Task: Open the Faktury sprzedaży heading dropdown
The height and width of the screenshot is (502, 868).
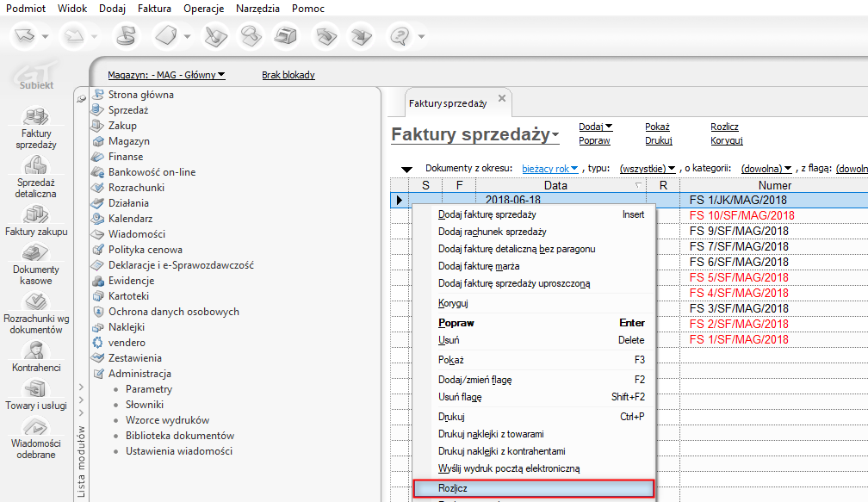Action: [555, 134]
